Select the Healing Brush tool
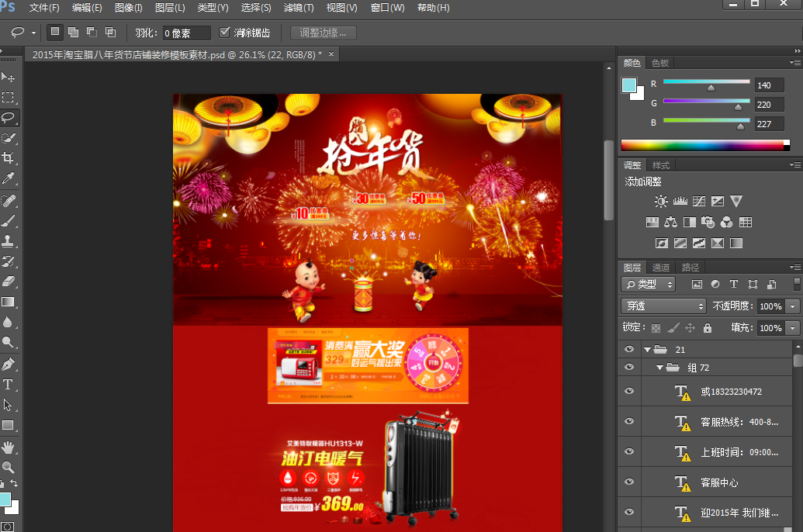803x532 pixels. (x=9, y=201)
